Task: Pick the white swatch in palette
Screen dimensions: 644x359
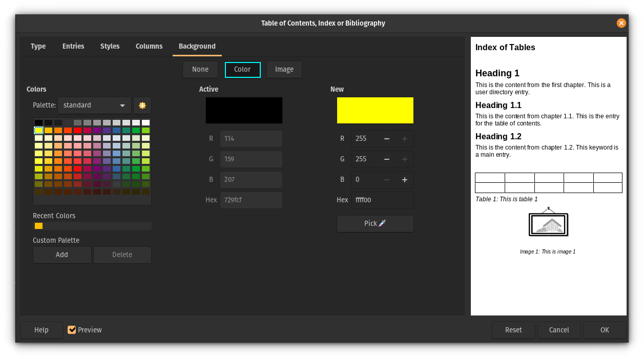Action: pos(146,123)
